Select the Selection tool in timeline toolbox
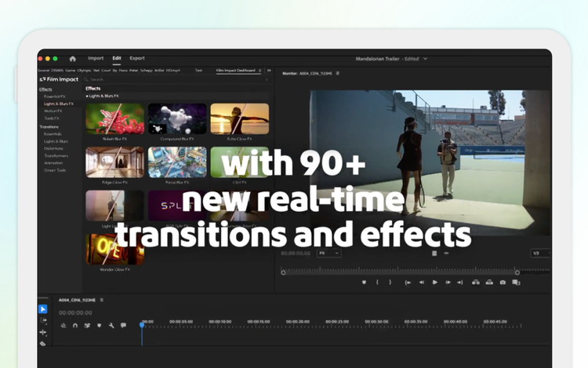The height and width of the screenshot is (368, 588). (x=43, y=309)
